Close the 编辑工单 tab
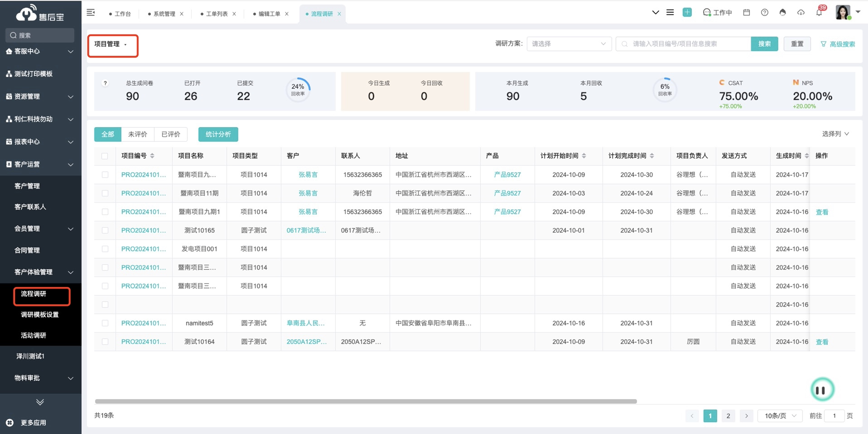This screenshot has width=868, height=434. (x=287, y=14)
